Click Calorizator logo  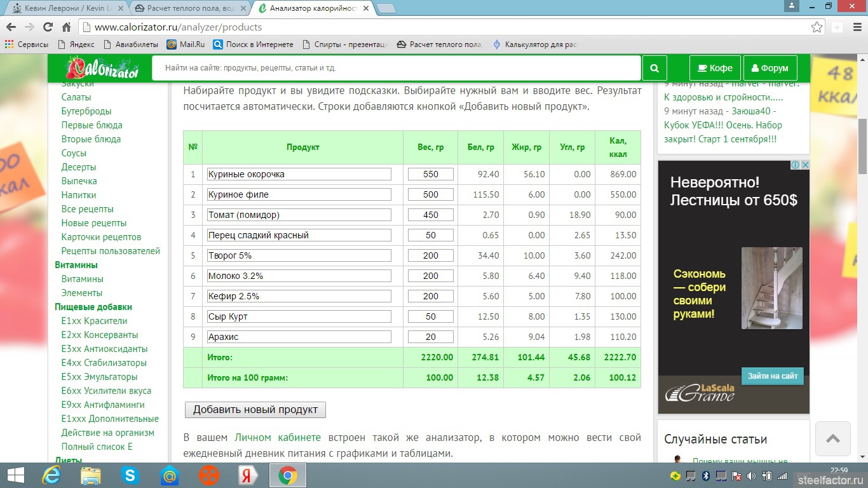click(x=102, y=67)
